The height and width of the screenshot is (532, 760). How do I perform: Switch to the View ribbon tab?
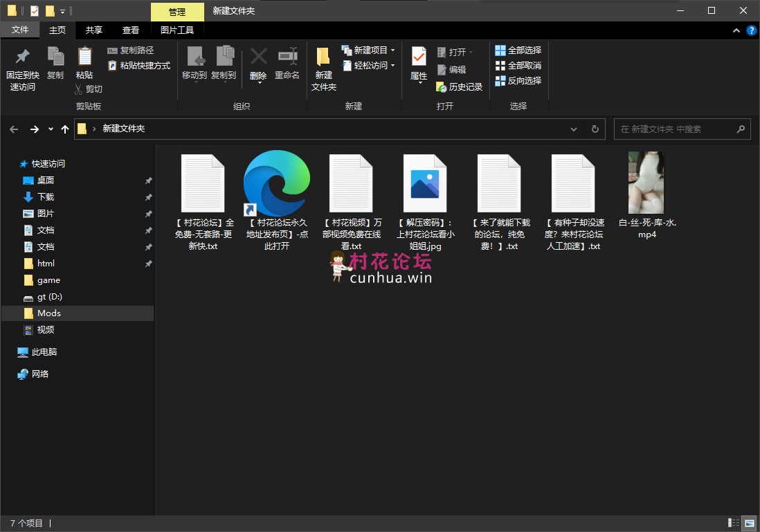click(130, 30)
